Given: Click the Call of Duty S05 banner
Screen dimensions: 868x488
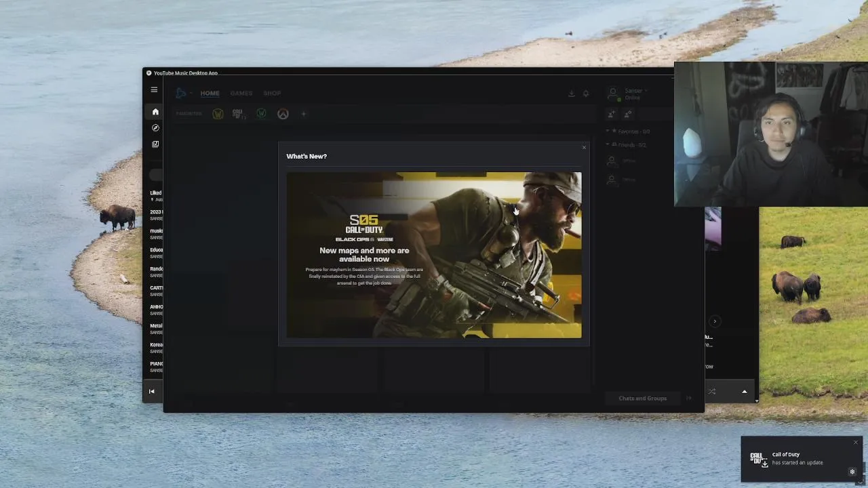Looking at the screenshot, I should pyautogui.click(x=434, y=255).
